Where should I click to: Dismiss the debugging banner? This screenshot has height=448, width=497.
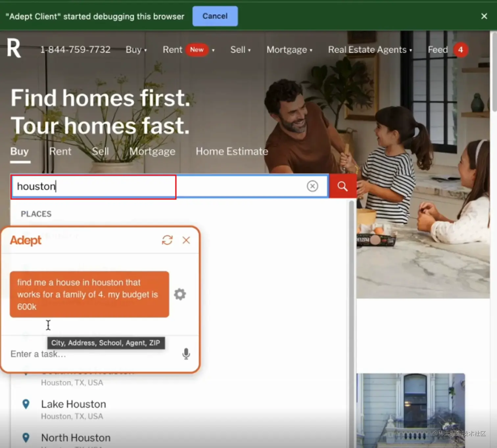(484, 16)
